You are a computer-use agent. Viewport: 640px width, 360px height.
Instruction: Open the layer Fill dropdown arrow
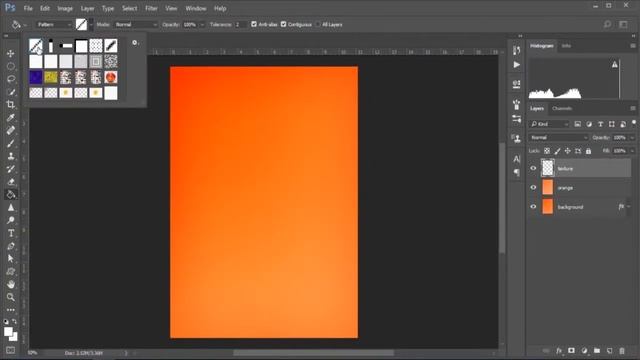(x=632, y=151)
